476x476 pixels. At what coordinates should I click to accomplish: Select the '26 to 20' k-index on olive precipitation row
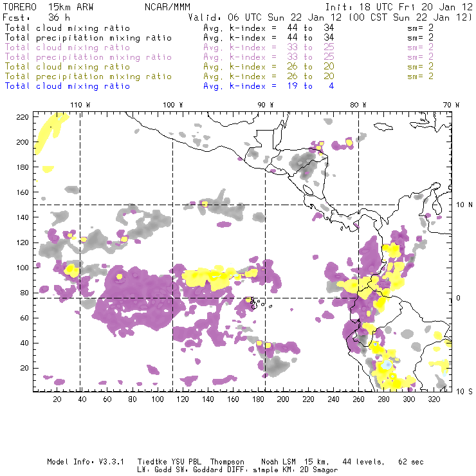(311, 76)
